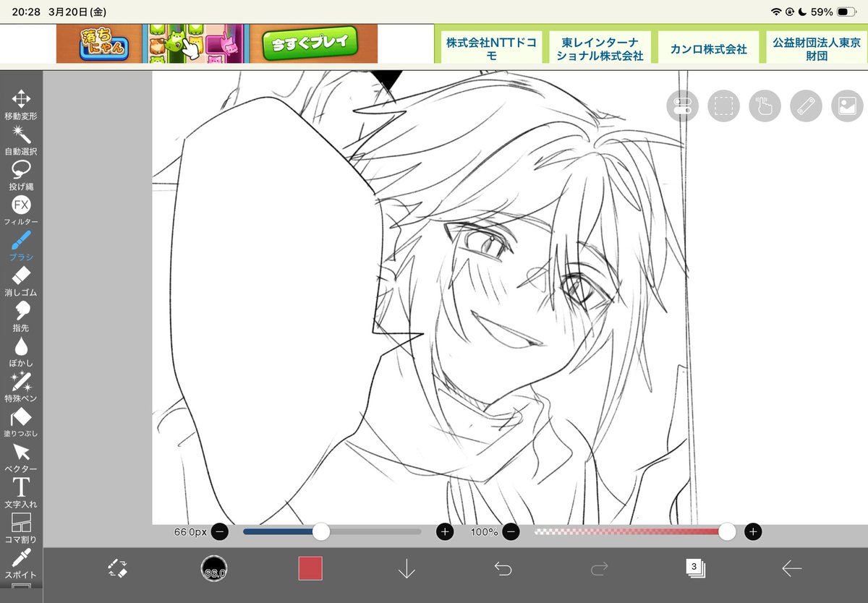
Task: Open the 公益財団法人東京財団 ad link
Action: [x=817, y=48]
